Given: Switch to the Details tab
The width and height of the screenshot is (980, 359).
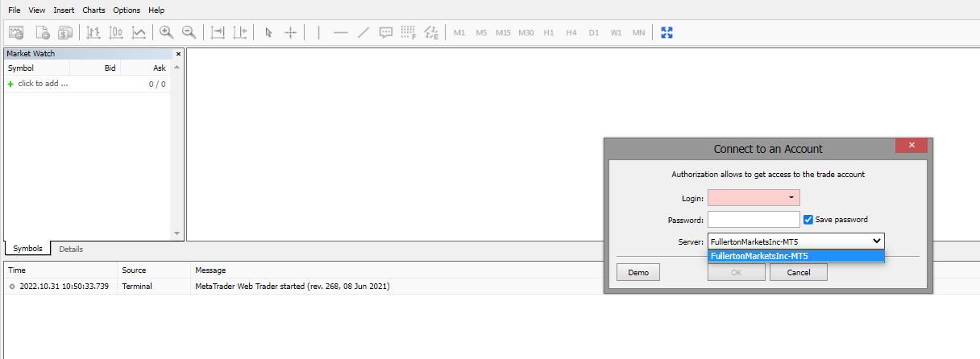Looking at the screenshot, I should (x=71, y=249).
